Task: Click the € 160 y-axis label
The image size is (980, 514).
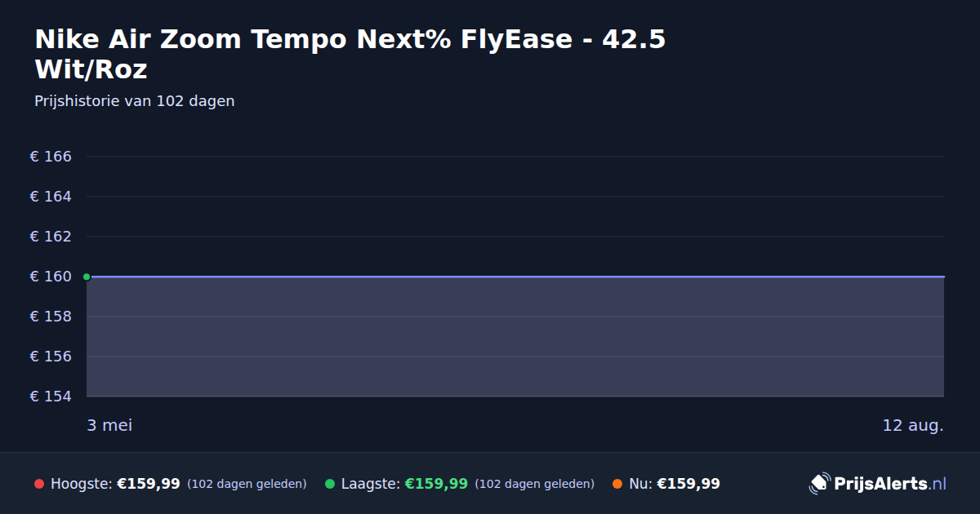Action: (x=51, y=277)
